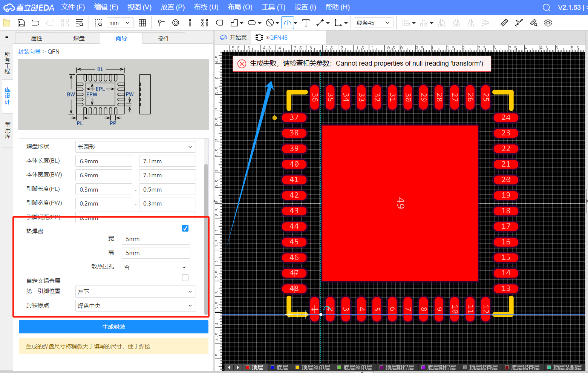
Task: Open the 焊盘形状 dropdown
Action: click(135, 147)
